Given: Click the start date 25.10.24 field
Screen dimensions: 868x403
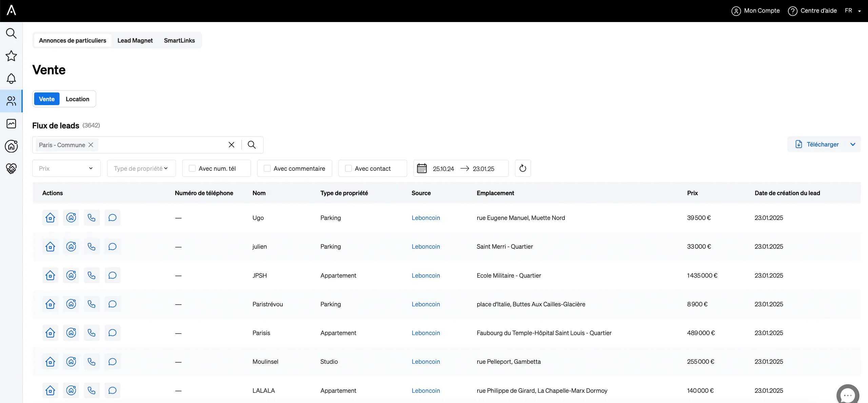Looking at the screenshot, I should point(443,168).
